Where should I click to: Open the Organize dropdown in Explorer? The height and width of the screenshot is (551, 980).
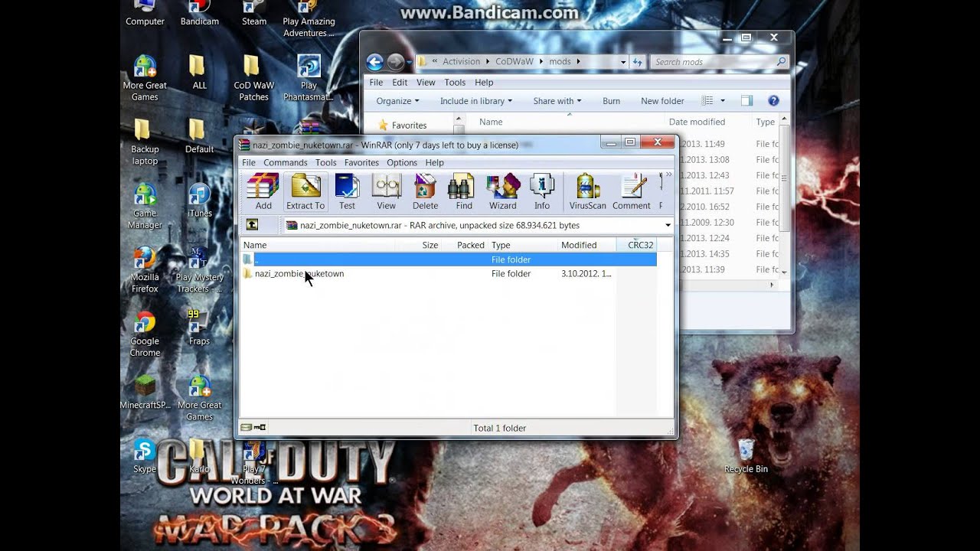pyautogui.click(x=397, y=101)
